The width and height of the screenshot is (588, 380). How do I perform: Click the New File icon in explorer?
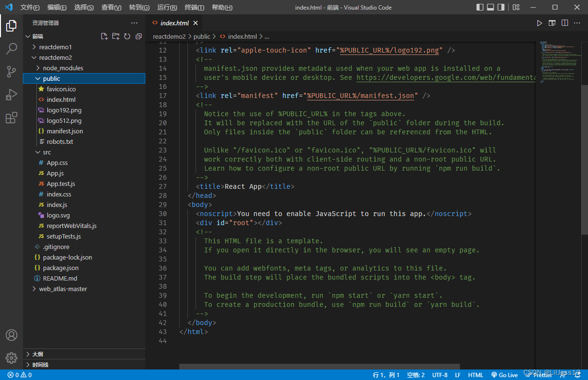[x=104, y=36]
